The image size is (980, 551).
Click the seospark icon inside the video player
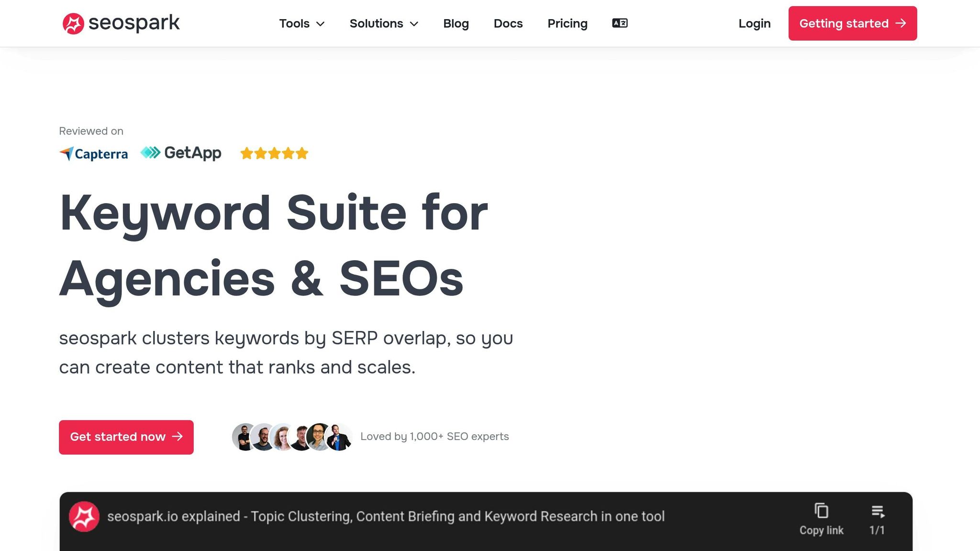(84, 517)
